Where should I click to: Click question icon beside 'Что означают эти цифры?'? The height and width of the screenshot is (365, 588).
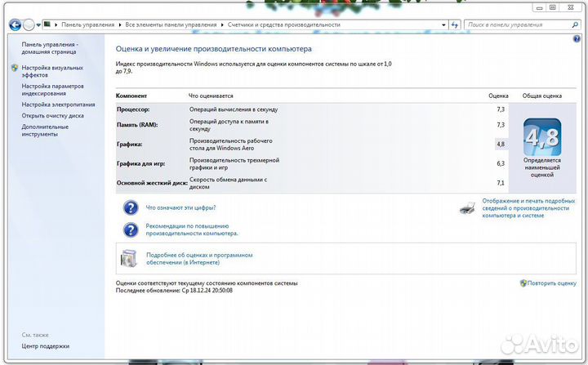coord(131,207)
